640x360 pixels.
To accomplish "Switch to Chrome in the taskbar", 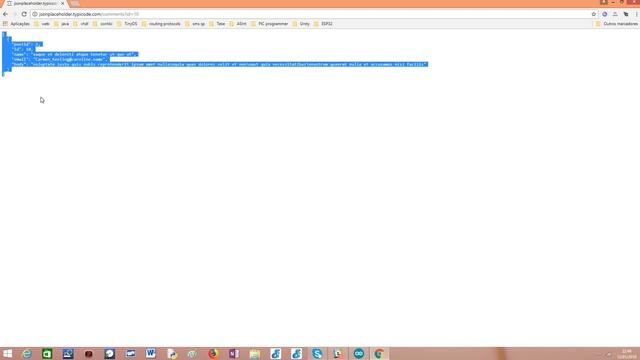I will [x=379, y=353].
